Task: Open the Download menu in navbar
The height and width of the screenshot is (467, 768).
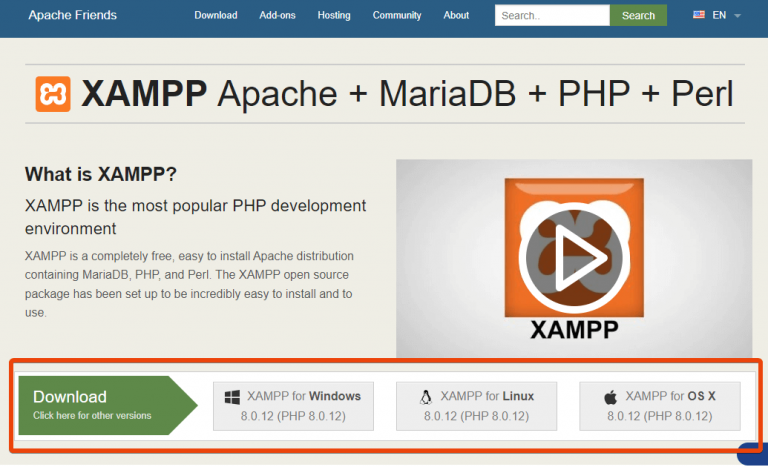Action: coord(216,15)
